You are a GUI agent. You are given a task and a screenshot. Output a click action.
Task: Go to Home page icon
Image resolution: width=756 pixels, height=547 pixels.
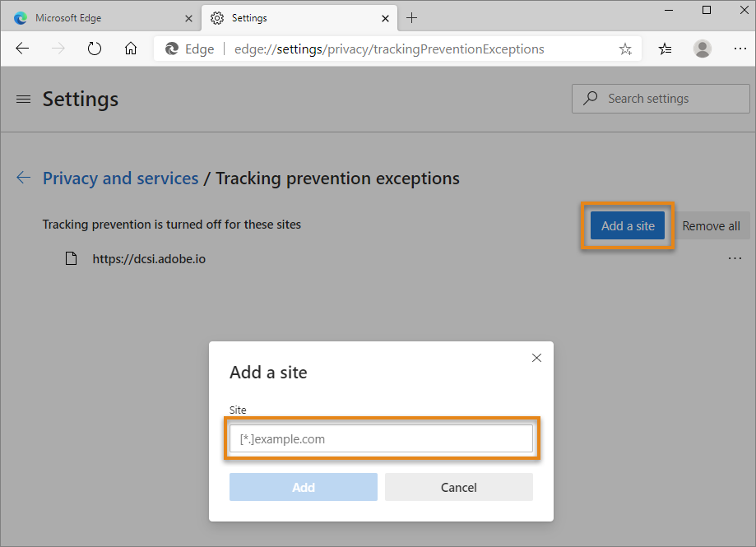pos(131,49)
